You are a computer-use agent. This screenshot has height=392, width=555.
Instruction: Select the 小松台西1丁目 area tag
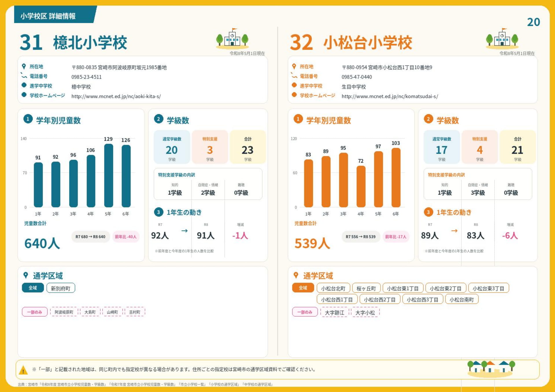337,299
